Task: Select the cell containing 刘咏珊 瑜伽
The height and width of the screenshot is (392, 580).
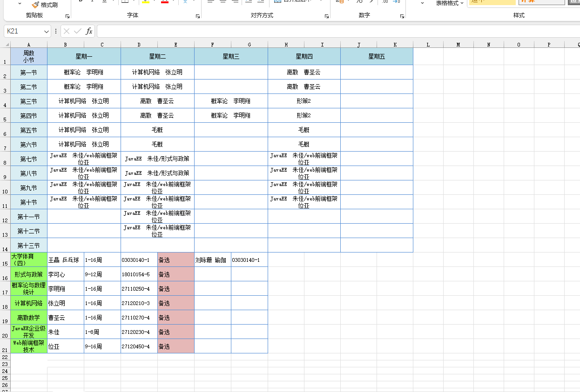Action: [x=213, y=260]
